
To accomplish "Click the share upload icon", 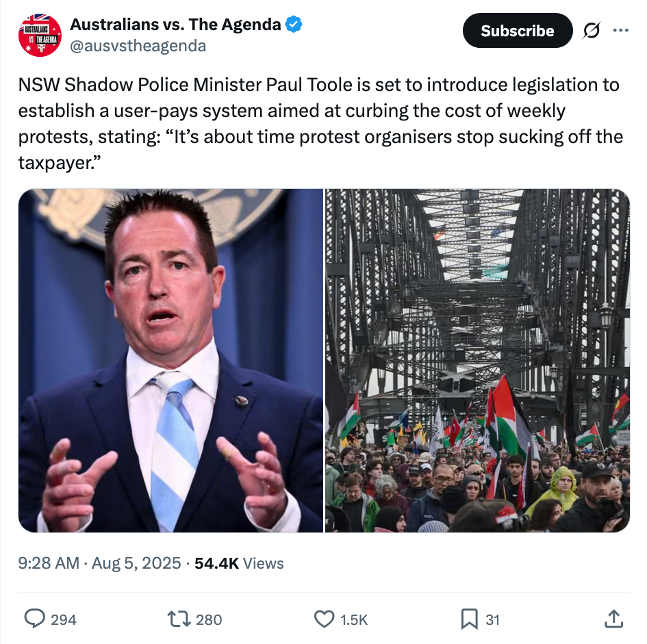I will 613,619.
